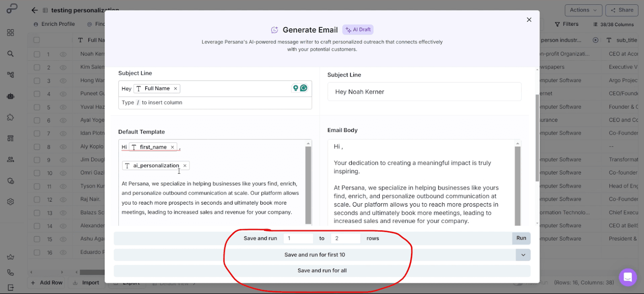
Task: Click the eye icon for row 3
Action: pyautogui.click(x=63, y=81)
